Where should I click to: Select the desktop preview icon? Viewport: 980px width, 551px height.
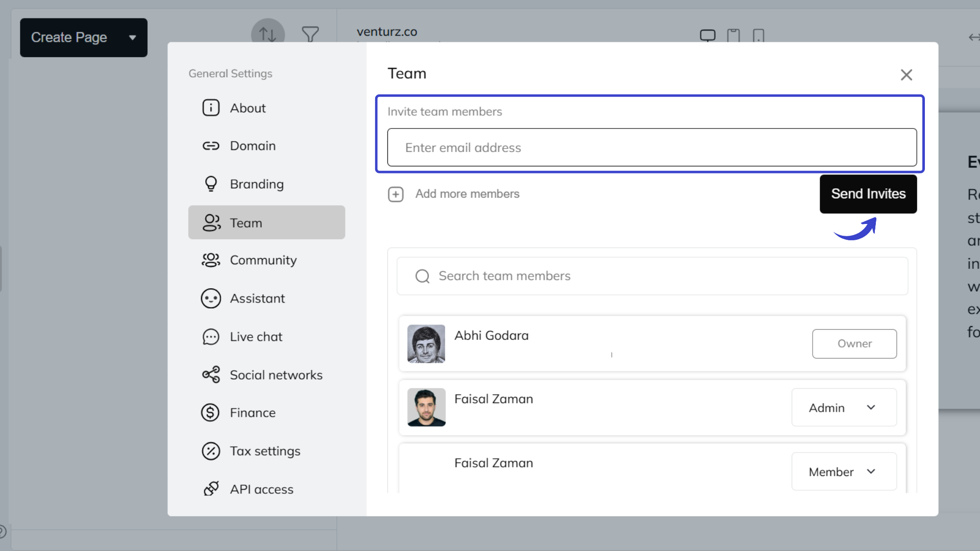pos(708,35)
